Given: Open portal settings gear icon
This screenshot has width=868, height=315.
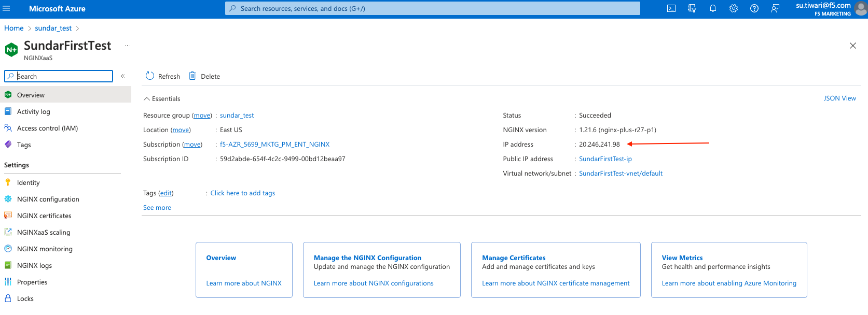Looking at the screenshot, I should click(734, 8).
